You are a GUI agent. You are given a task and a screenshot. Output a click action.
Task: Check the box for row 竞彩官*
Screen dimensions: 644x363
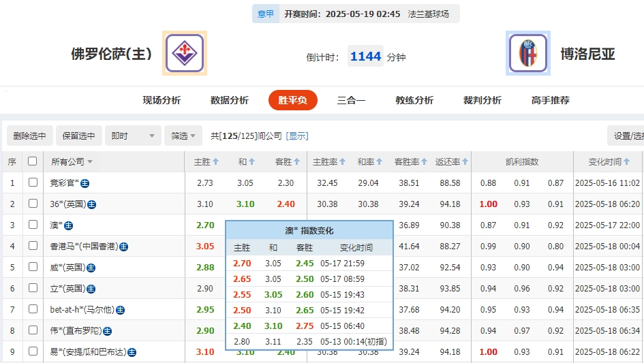pos(33,183)
